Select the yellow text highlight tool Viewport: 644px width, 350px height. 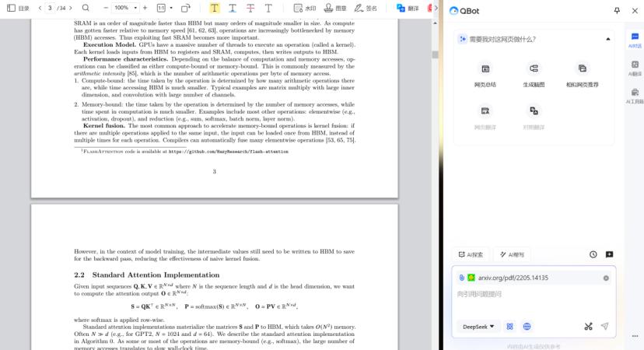tap(215, 8)
